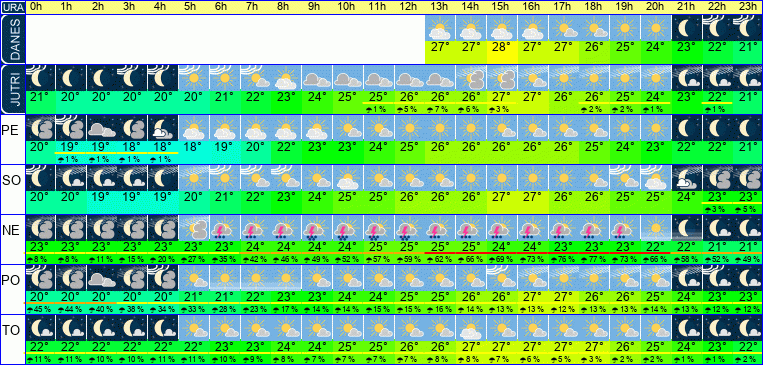Select the NE day row label
The height and width of the screenshot is (365, 763).
(x=11, y=230)
